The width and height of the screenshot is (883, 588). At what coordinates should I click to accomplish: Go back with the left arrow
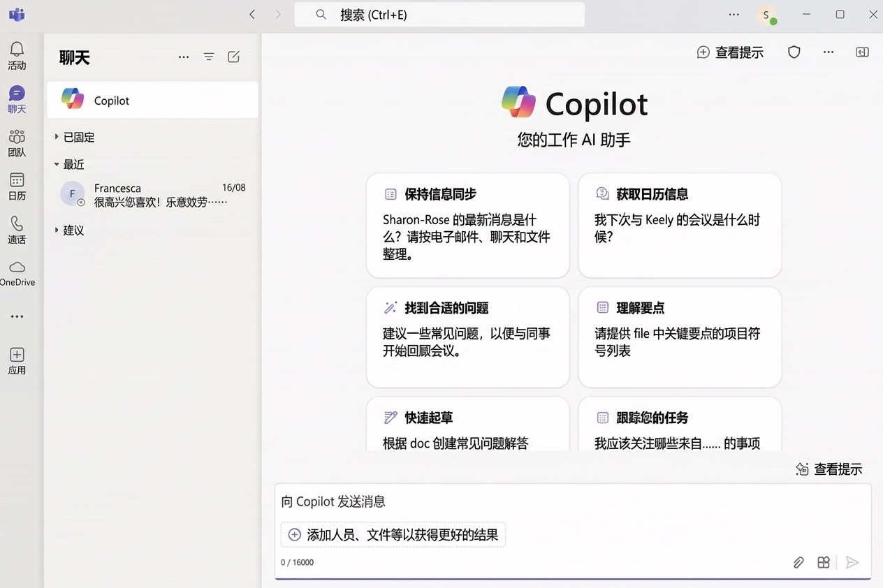pyautogui.click(x=252, y=15)
